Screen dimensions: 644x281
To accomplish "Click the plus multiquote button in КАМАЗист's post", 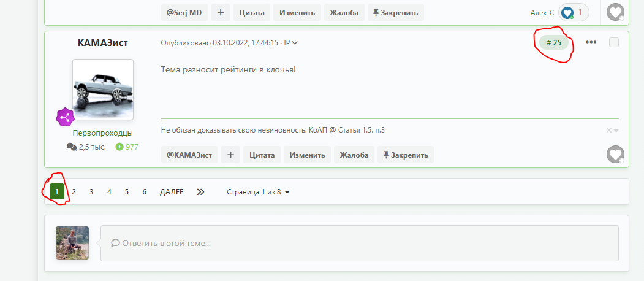I will tap(230, 155).
